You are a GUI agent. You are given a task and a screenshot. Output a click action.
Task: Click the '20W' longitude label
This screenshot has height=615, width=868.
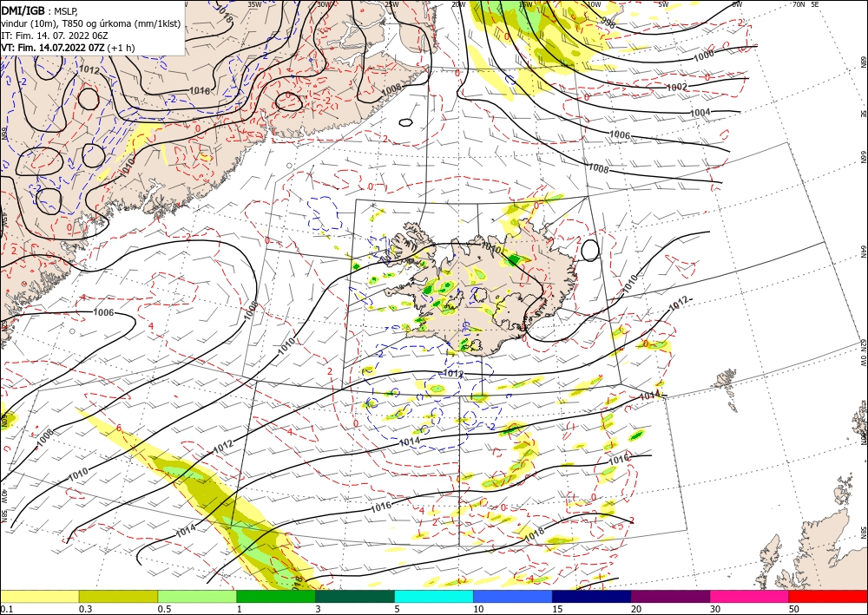pyautogui.click(x=458, y=4)
